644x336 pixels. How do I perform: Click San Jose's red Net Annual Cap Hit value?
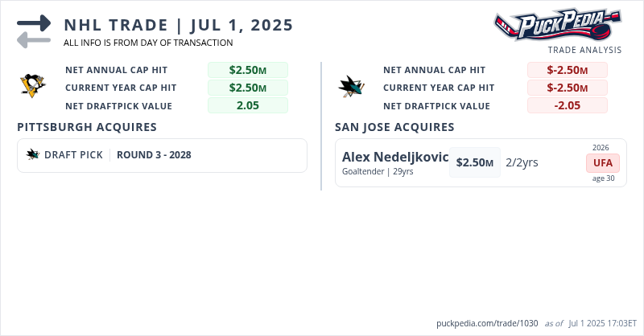(x=567, y=70)
